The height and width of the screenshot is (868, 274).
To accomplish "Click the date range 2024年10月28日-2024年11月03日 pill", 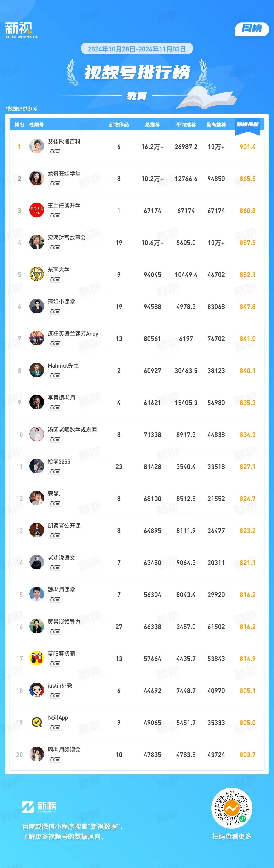I will click(x=137, y=49).
